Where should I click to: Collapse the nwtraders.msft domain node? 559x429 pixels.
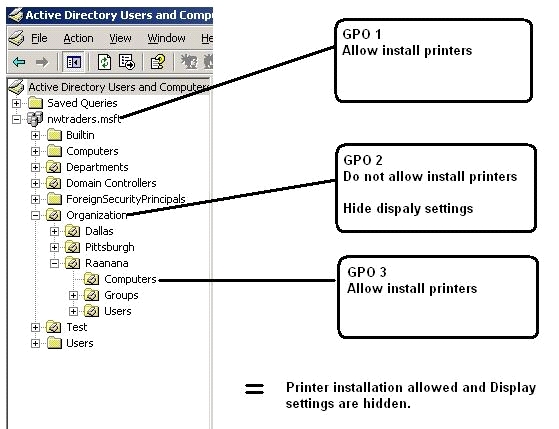coord(16,119)
